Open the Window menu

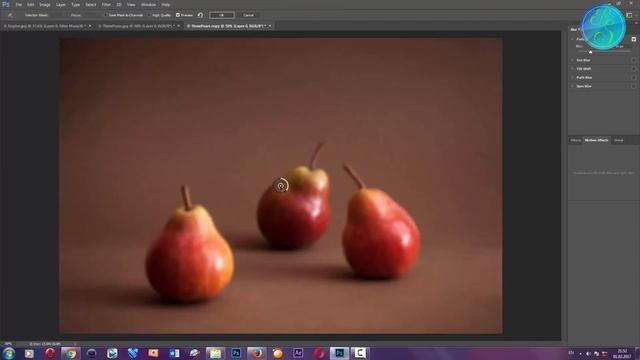148,4
